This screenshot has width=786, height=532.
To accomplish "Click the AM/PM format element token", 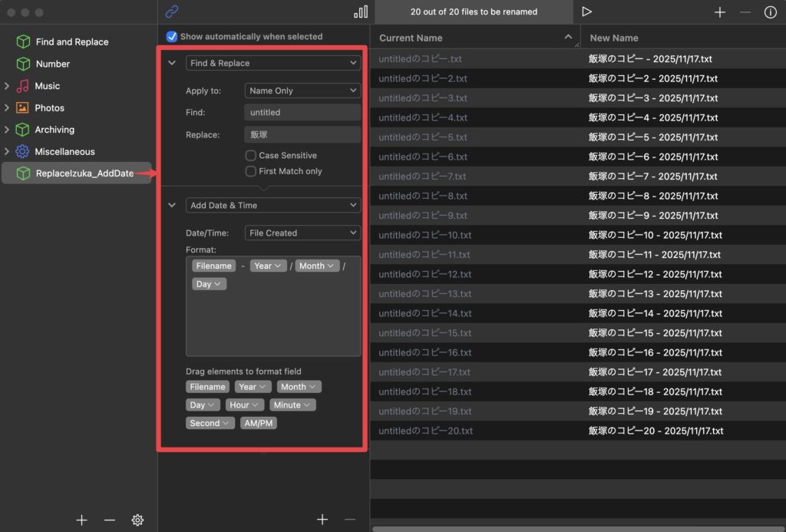I will tap(259, 423).
